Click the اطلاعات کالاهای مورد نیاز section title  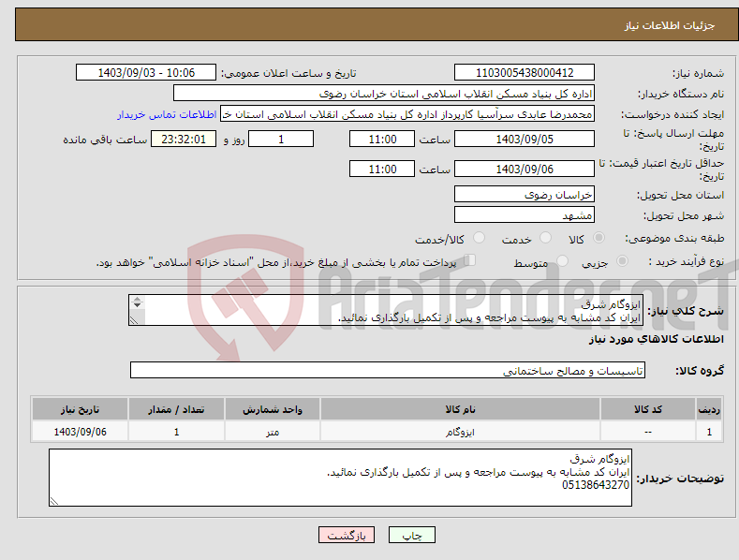tap(656, 339)
